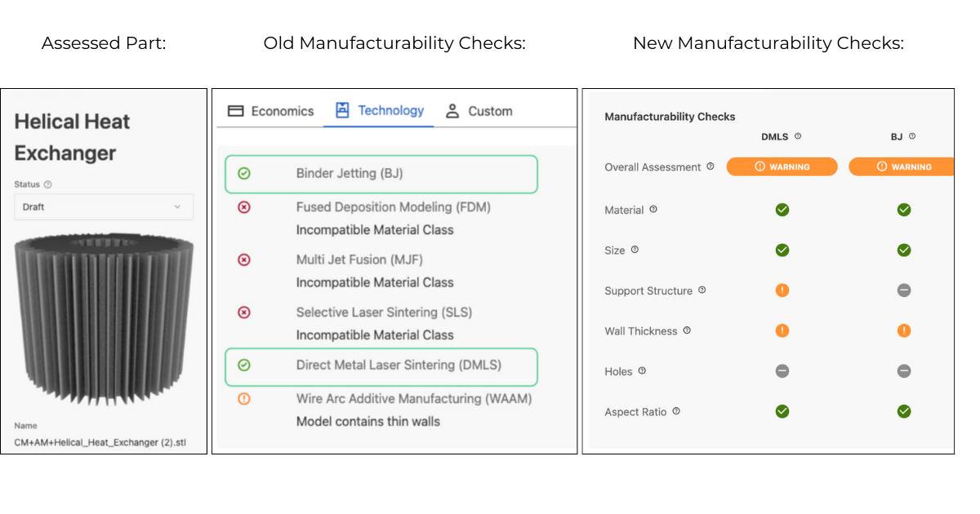
Task: Select the Binder Jetting (BJ) row
Action: [381, 174]
